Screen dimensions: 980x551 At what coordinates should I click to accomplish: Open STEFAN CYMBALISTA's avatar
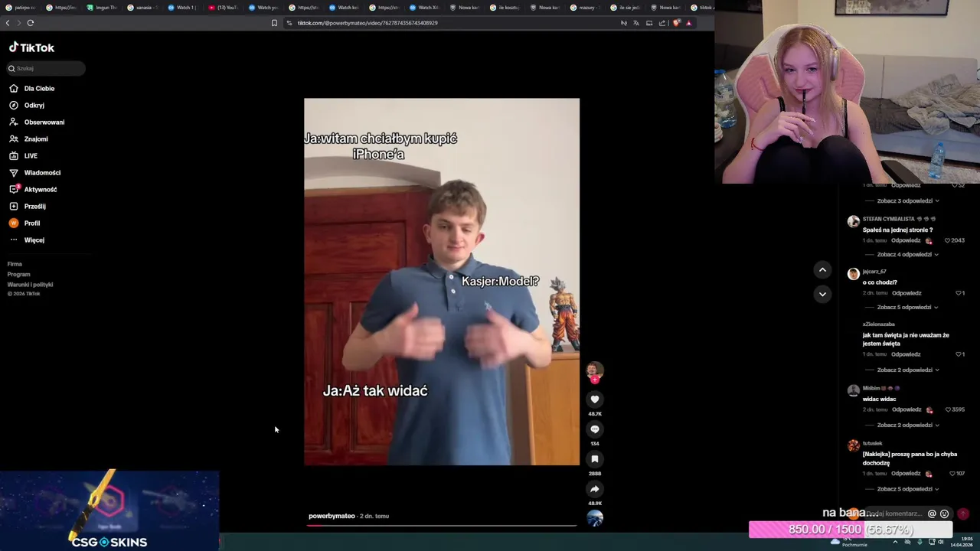pyautogui.click(x=853, y=222)
